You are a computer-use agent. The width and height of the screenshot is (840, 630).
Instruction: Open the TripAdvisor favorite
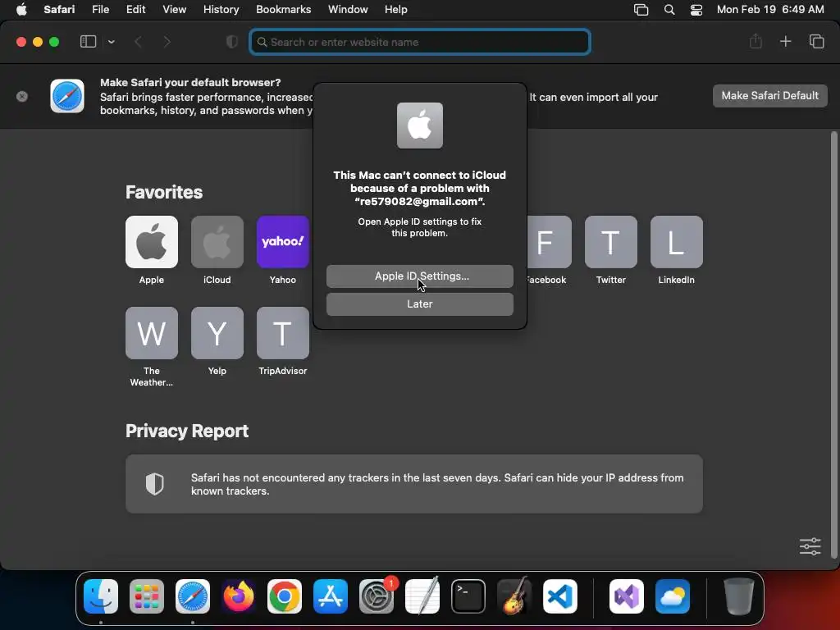(283, 333)
